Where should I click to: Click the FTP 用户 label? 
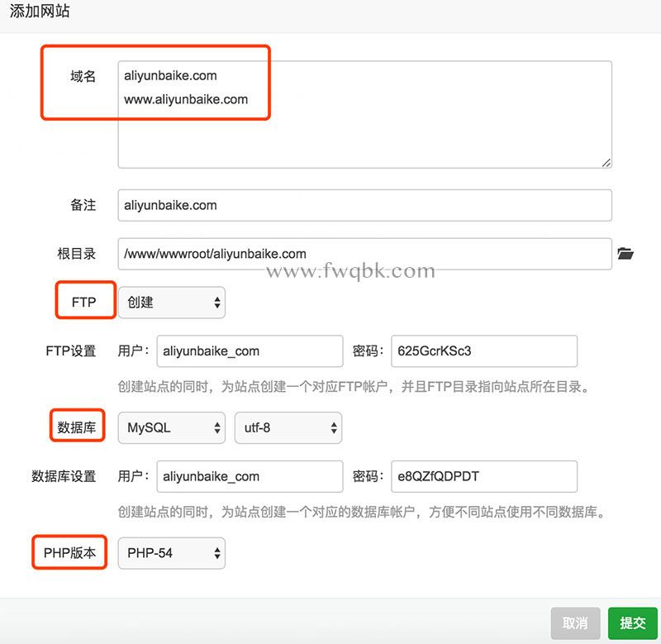coord(134,351)
